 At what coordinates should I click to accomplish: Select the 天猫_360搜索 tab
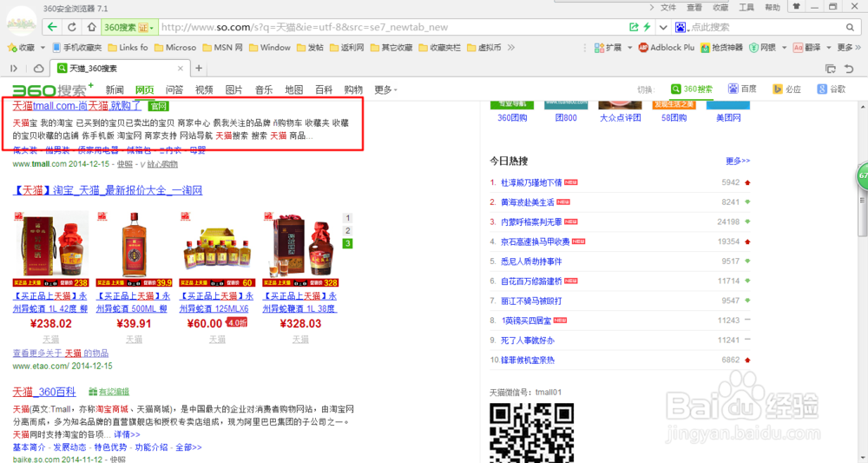click(120, 68)
